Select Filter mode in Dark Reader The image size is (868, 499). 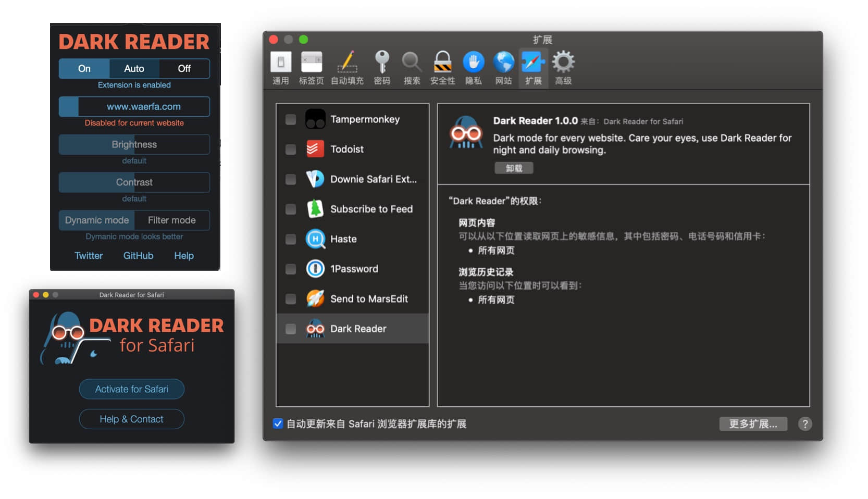coord(172,220)
